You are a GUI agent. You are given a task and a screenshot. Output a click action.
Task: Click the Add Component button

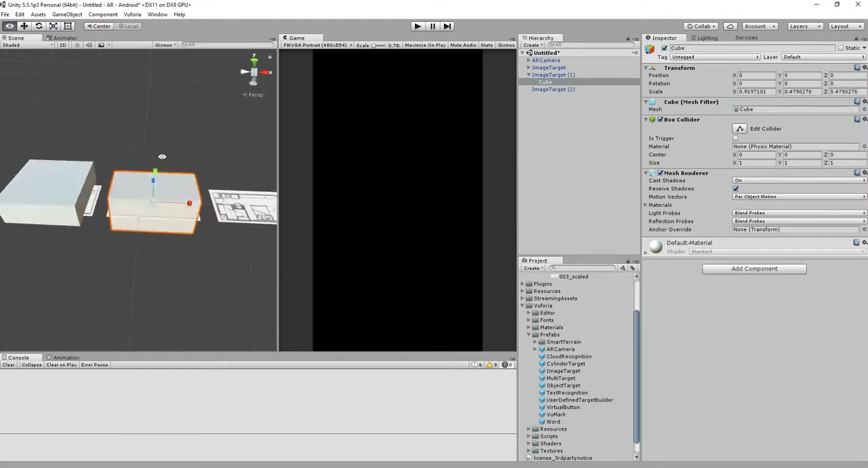pos(754,269)
